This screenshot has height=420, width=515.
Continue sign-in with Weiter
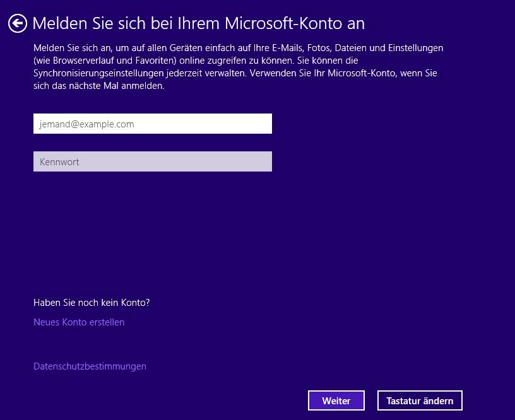pos(336,400)
